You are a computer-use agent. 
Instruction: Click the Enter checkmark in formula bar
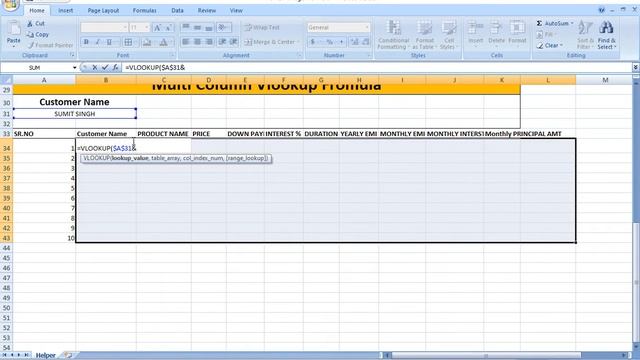click(105, 67)
